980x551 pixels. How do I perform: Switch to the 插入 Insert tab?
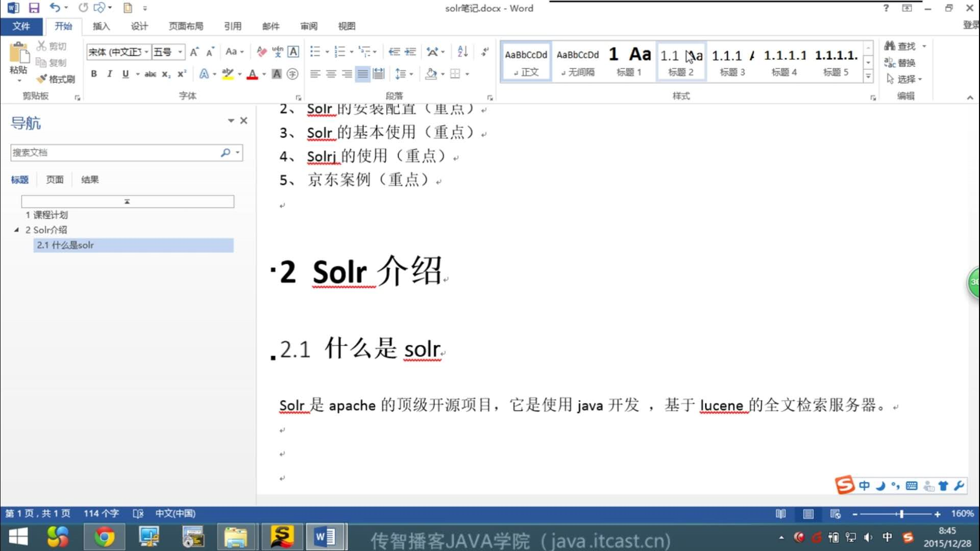click(x=101, y=26)
